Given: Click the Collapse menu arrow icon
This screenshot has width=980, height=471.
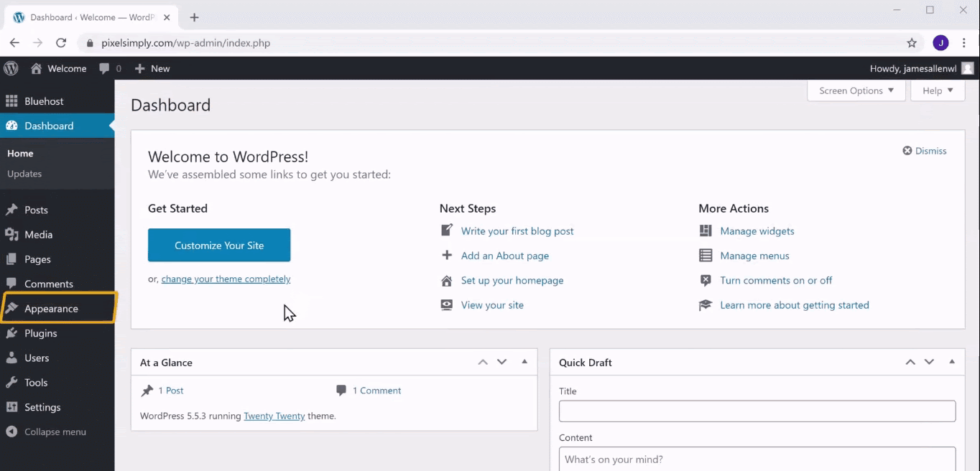Looking at the screenshot, I should 11,432.
